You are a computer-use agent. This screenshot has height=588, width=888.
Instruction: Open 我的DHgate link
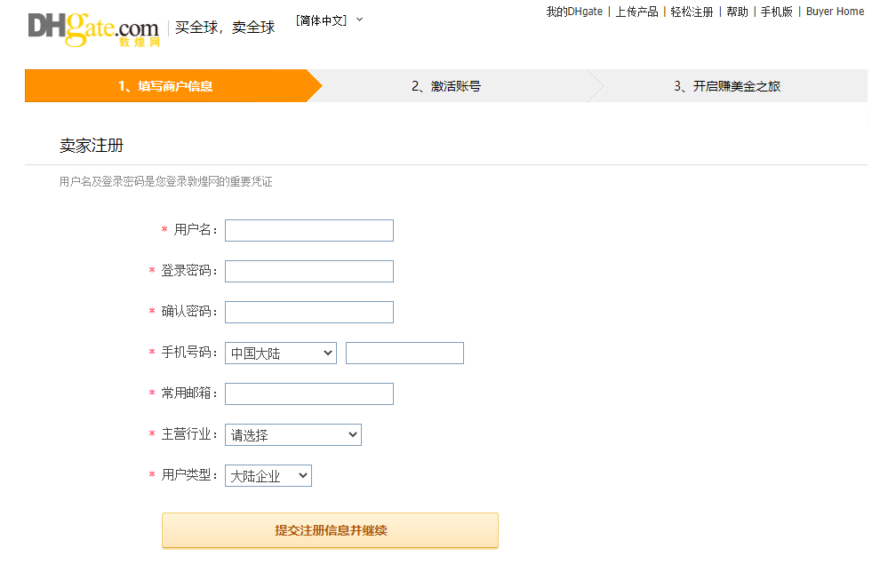click(x=573, y=12)
